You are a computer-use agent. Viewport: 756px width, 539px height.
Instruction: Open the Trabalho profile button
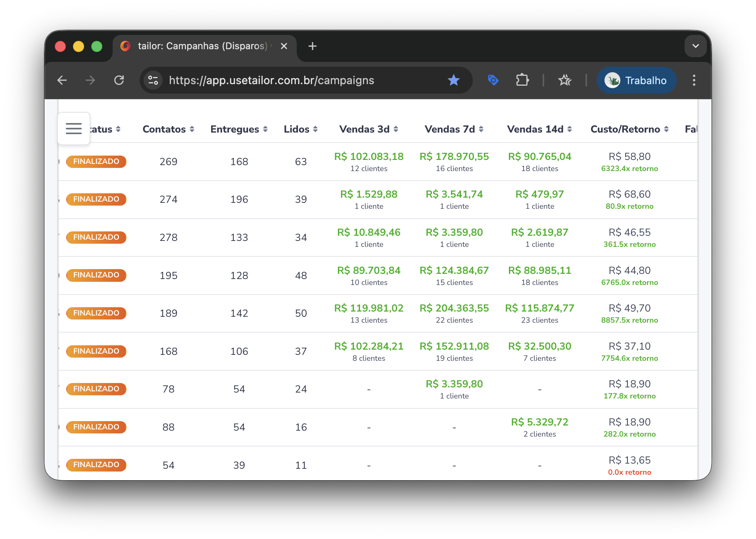tap(636, 80)
